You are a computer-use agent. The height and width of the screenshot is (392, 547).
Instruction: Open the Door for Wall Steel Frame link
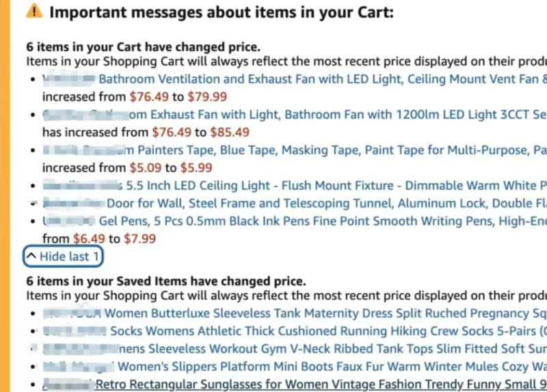coord(321,204)
